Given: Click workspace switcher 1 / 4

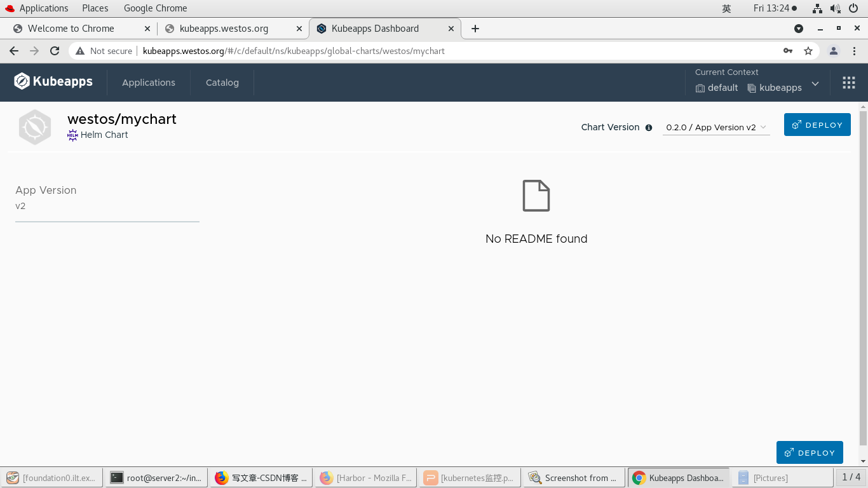Looking at the screenshot, I should click(x=851, y=477).
